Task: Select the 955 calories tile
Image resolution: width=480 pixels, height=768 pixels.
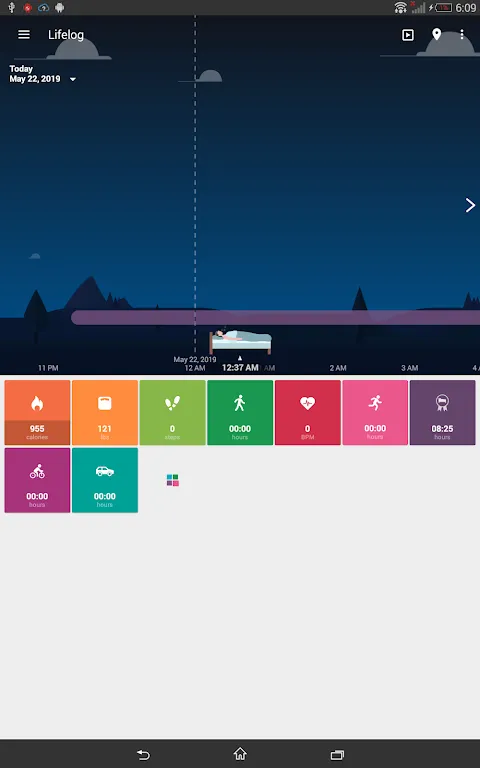Action: [37, 412]
